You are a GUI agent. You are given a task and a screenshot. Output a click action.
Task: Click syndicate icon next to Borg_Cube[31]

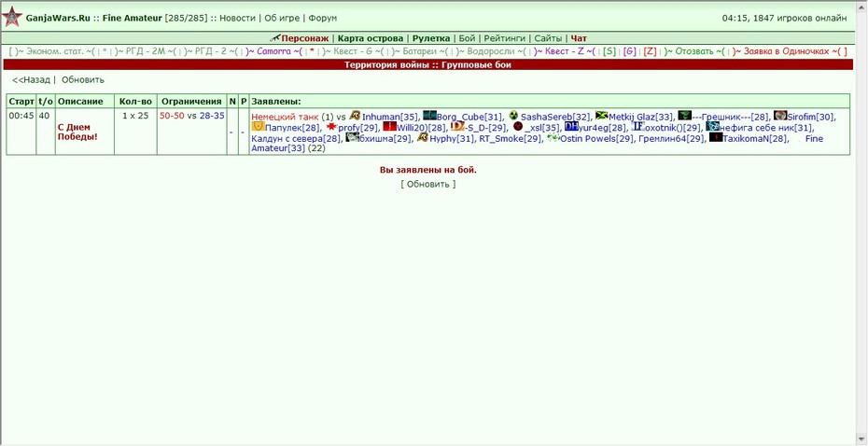pyautogui.click(x=429, y=116)
